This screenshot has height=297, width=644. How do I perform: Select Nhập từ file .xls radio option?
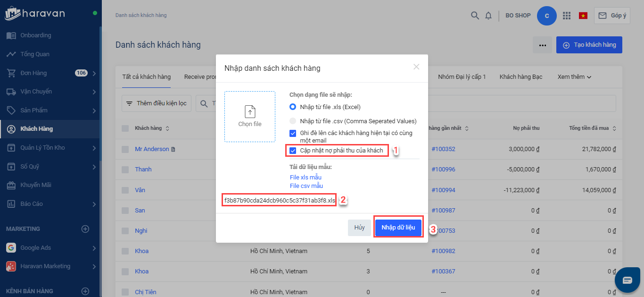(x=293, y=107)
